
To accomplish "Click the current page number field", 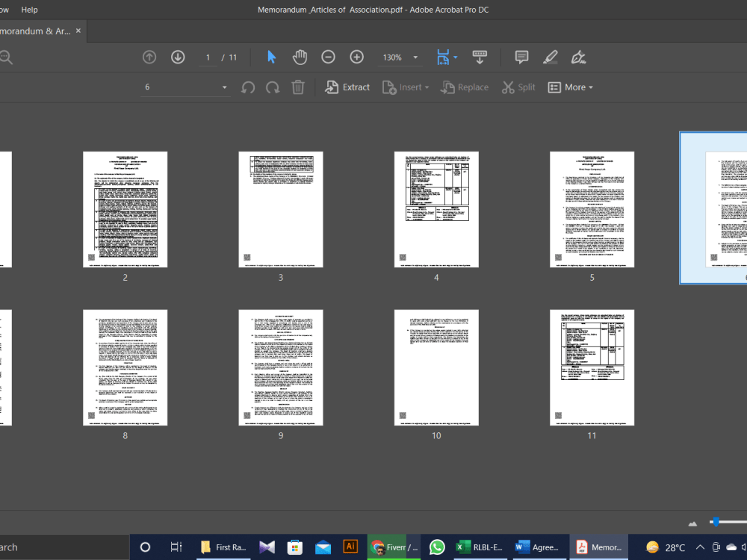I will click(x=208, y=57).
